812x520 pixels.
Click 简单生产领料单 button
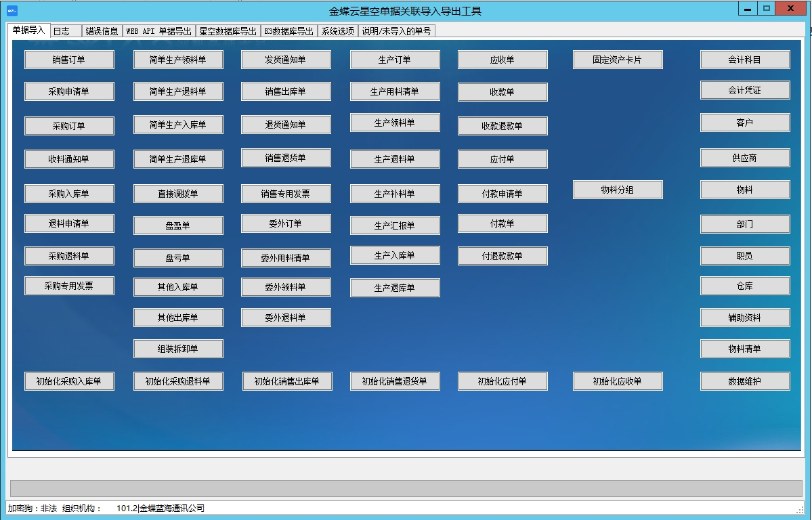[178, 60]
